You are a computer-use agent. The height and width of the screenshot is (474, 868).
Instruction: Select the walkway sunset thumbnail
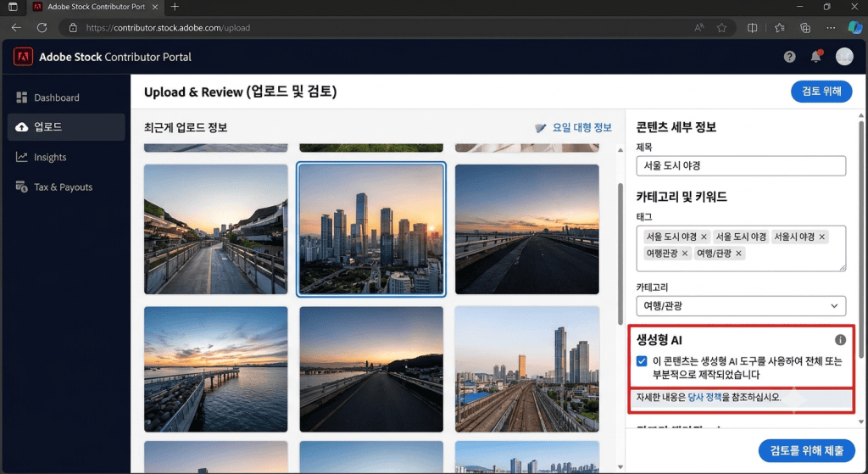click(216, 229)
